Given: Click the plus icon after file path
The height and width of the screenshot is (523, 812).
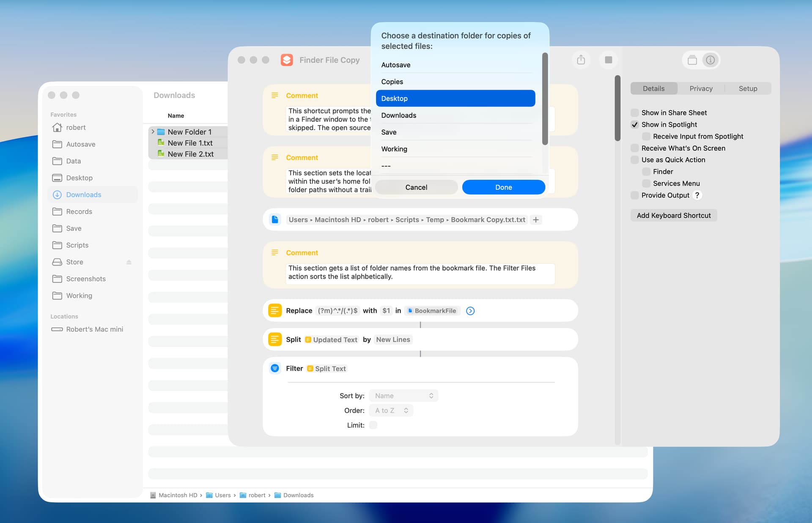Looking at the screenshot, I should [x=536, y=220].
